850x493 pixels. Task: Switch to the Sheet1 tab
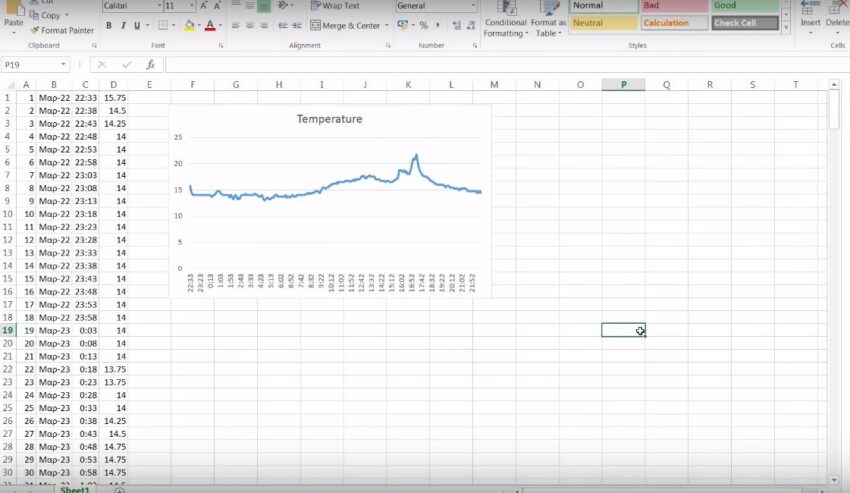point(75,490)
